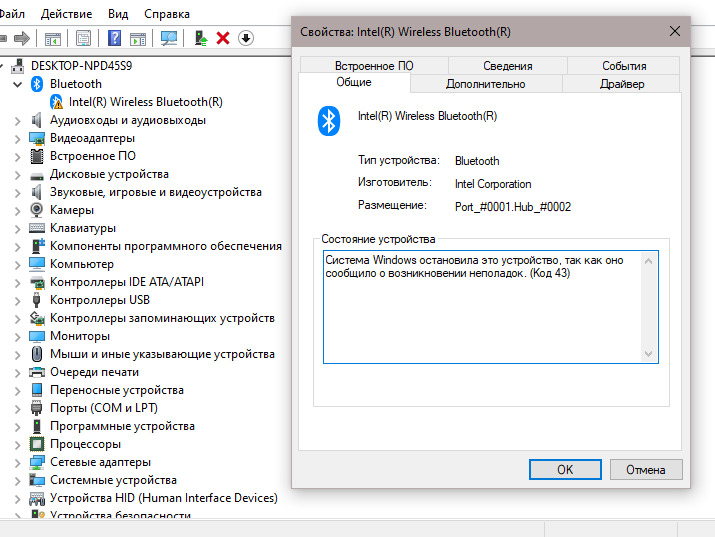Expand Устройства HID node
The width and height of the screenshot is (715, 537).
(18, 499)
